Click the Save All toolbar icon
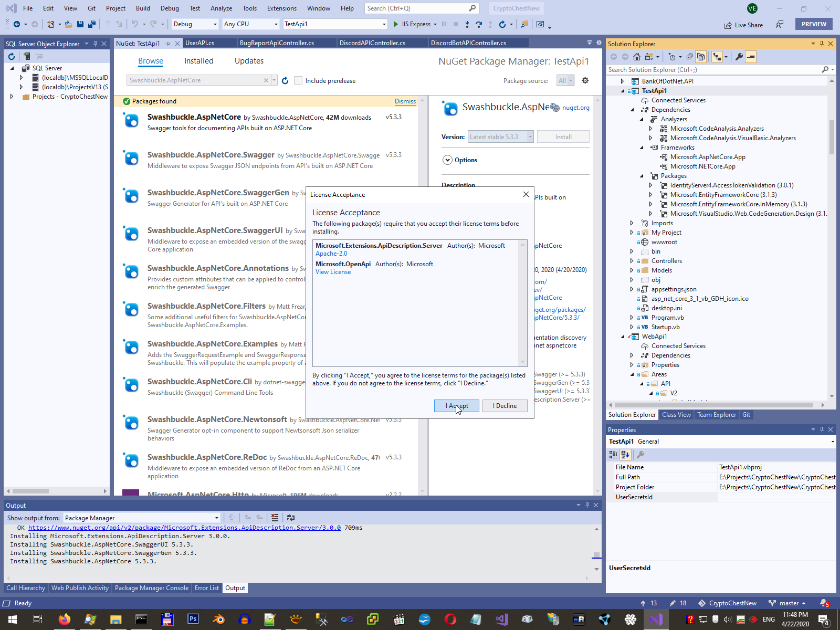Image resolution: width=840 pixels, height=630 pixels. pyautogui.click(x=92, y=24)
